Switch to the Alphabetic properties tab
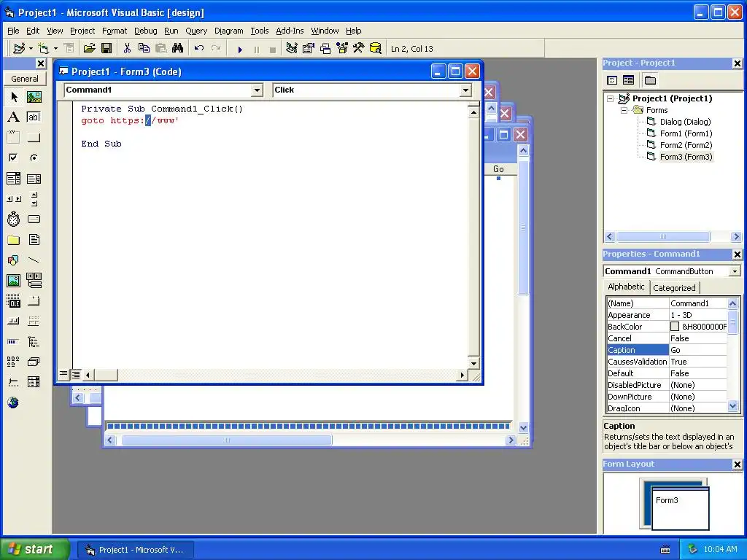 tap(626, 287)
